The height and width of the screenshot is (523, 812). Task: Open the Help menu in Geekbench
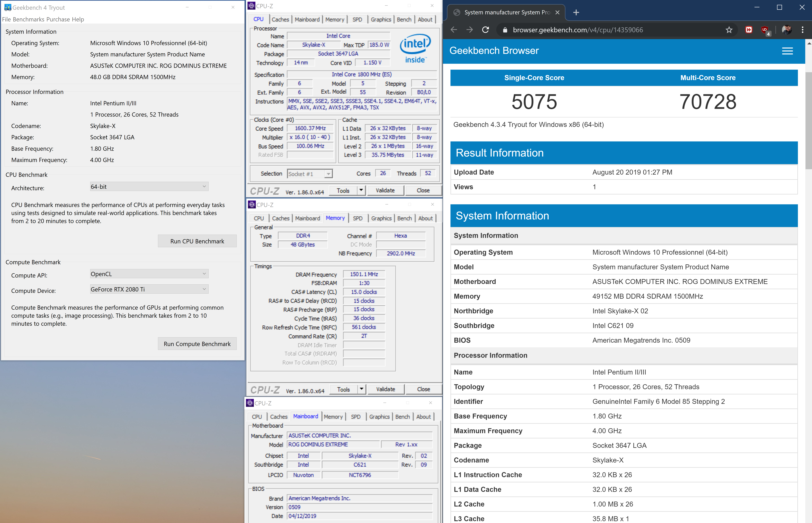coord(78,19)
